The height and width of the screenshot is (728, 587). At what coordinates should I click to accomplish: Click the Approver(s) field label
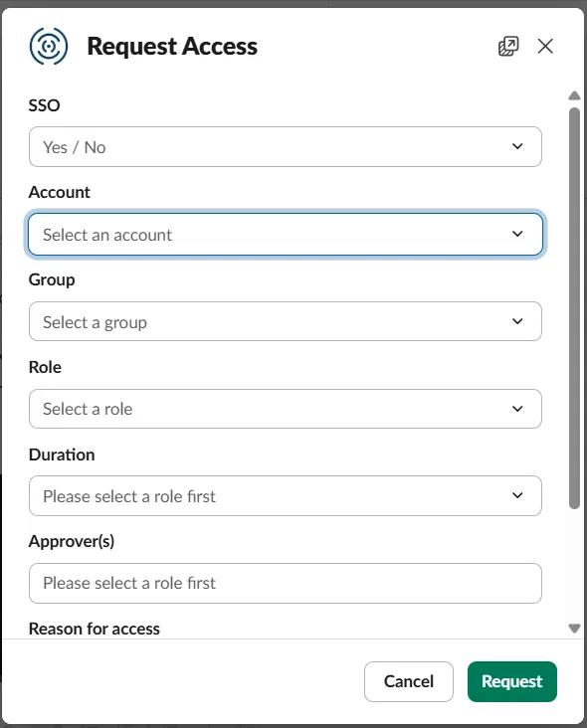[72, 541]
